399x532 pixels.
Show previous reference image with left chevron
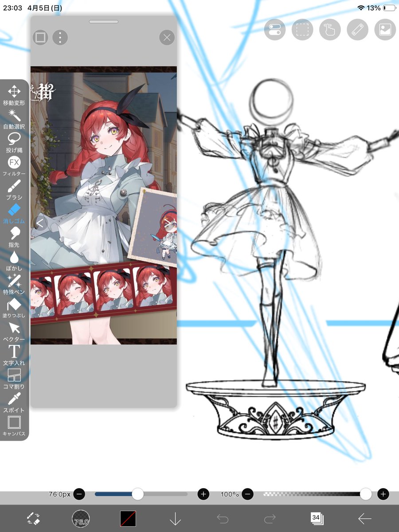point(39,223)
